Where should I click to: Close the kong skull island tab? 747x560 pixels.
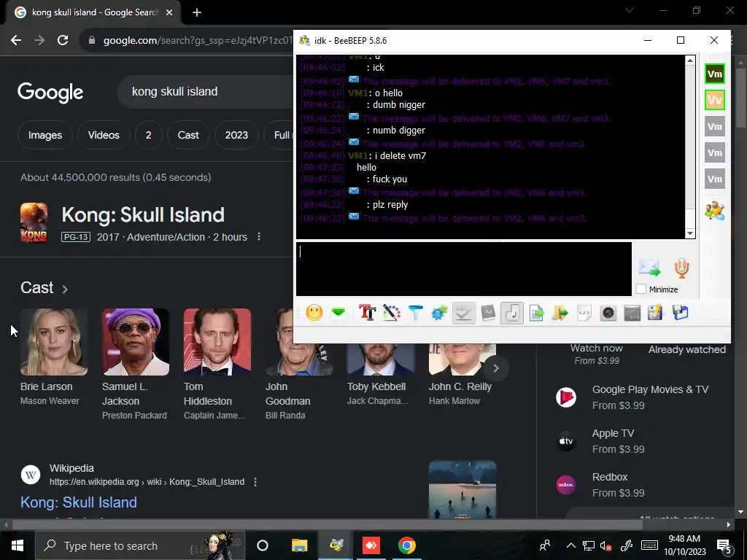pos(169,12)
